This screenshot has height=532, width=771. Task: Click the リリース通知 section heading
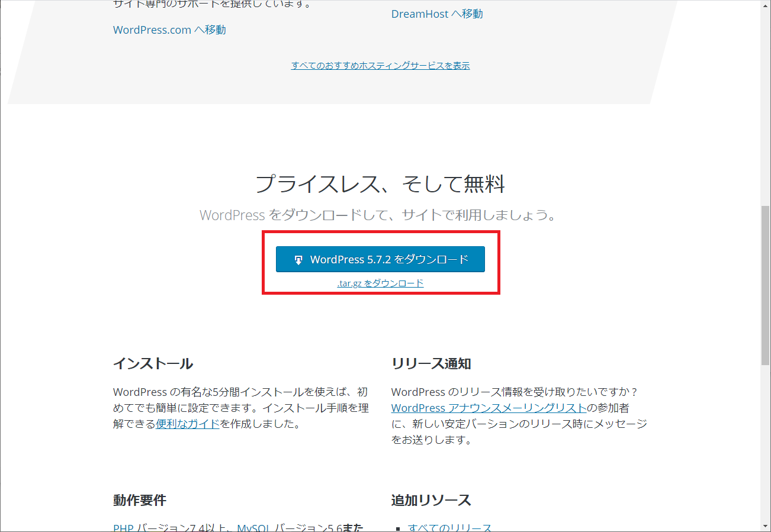tap(431, 363)
